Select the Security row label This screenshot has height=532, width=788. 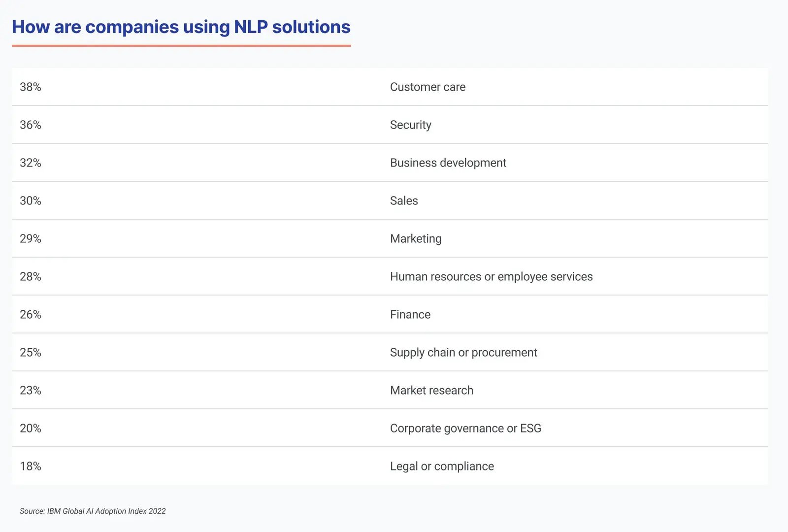(x=410, y=125)
